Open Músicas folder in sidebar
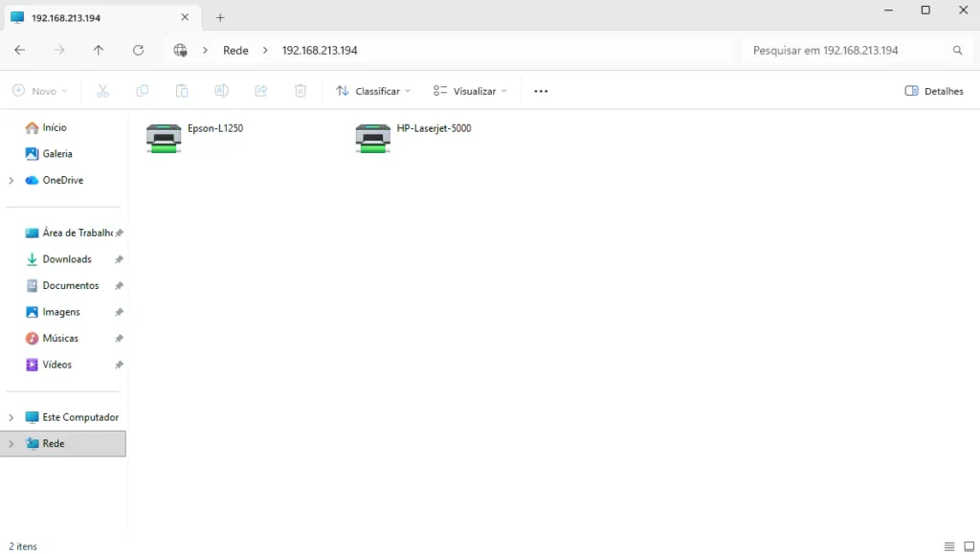980x554 pixels. point(60,338)
